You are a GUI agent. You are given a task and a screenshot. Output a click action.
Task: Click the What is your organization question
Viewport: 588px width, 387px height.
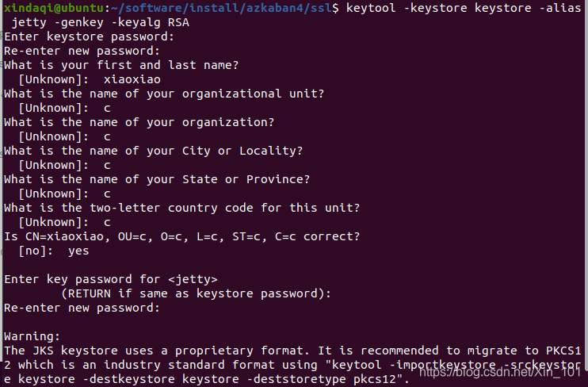(x=139, y=122)
